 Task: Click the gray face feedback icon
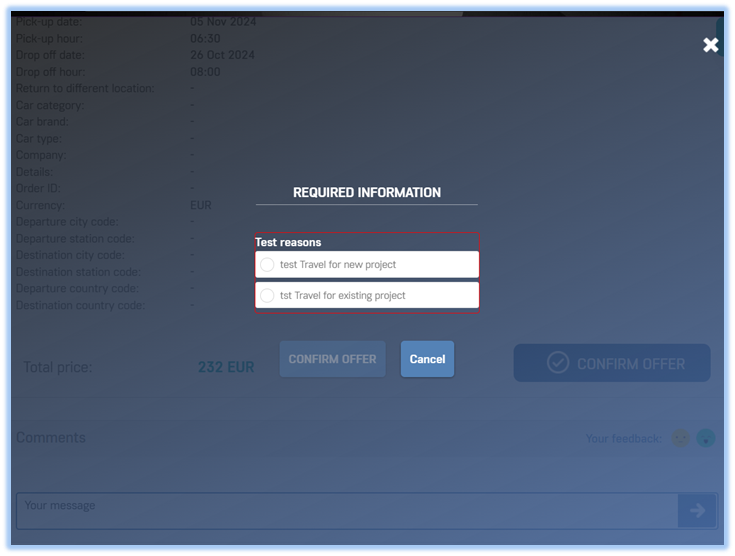point(680,438)
